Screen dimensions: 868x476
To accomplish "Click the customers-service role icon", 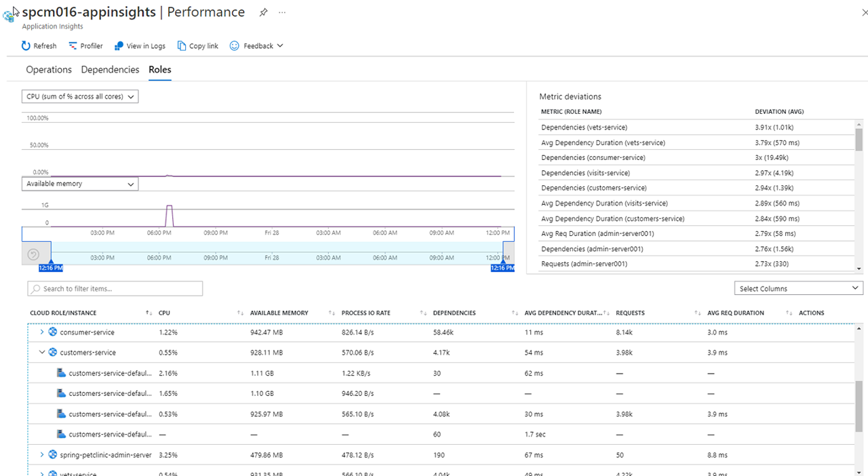I will coord(53,353).
